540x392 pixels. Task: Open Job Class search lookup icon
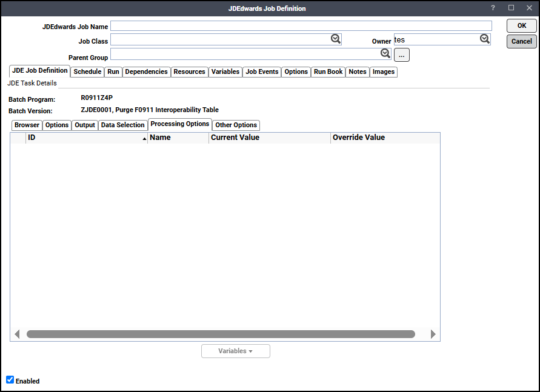pos(335,39)
